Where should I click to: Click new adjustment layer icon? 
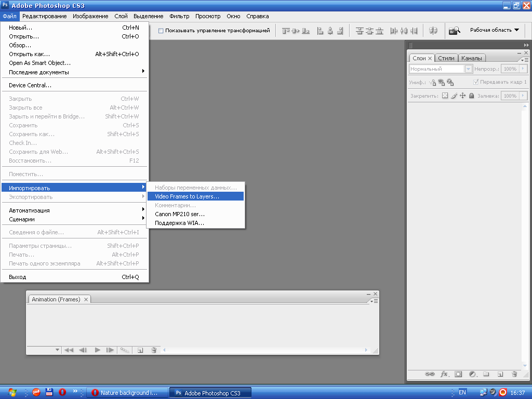[473, 374]
